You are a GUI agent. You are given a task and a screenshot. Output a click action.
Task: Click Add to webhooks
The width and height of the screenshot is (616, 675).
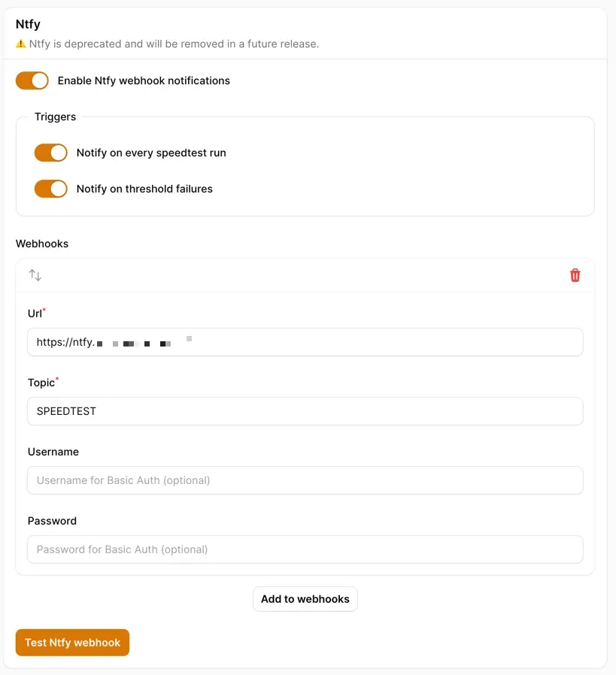305,599
